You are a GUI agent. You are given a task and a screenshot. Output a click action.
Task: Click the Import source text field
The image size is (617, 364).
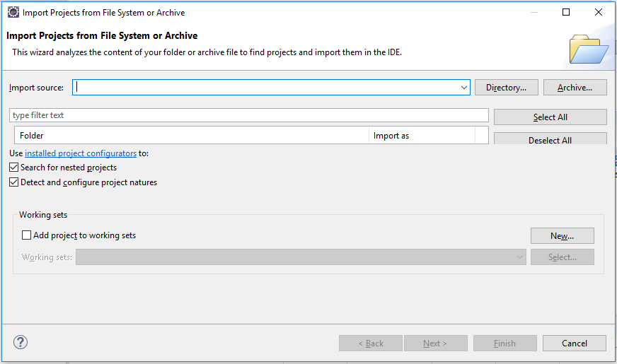pyautogui.click(x=265, y=88)
